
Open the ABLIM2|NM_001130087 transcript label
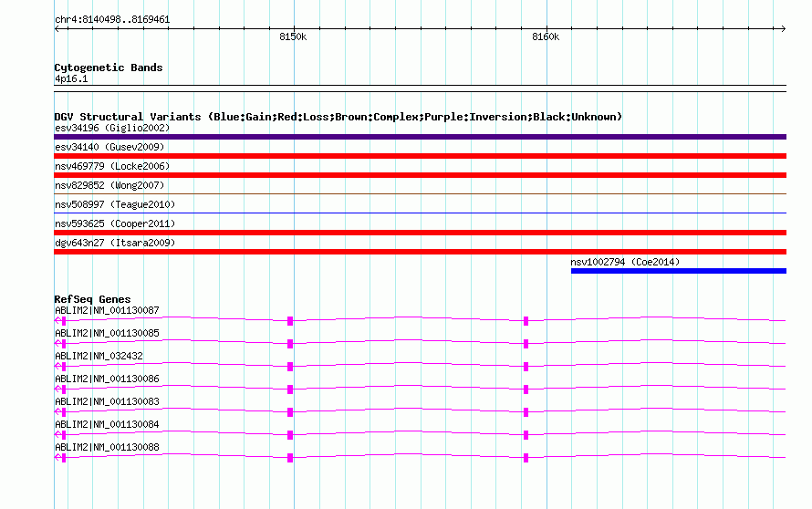(x=107, y=311)
